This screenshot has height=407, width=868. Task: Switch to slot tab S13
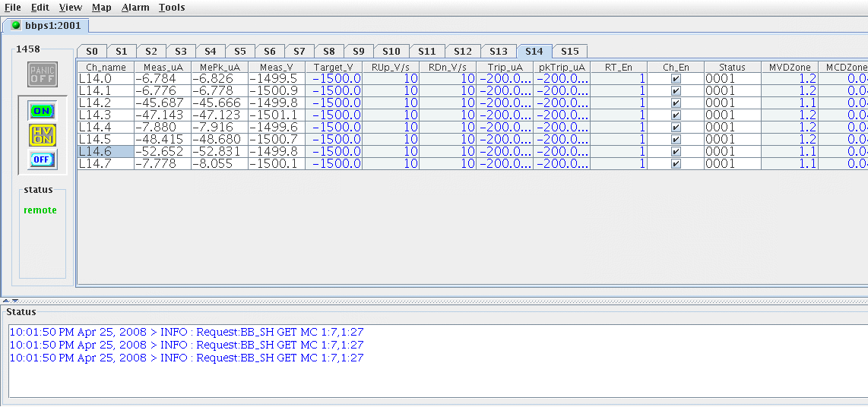click(x=498, y=51)
